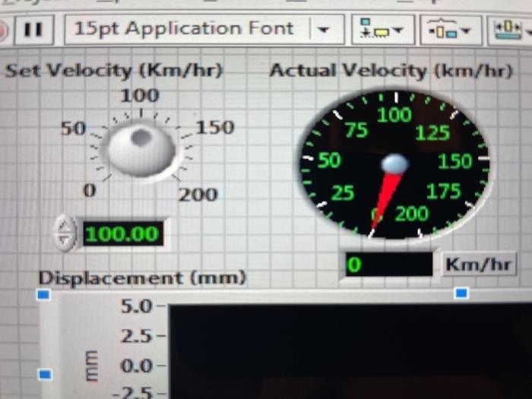Click the Pause execution button

[x=33, y=30]
